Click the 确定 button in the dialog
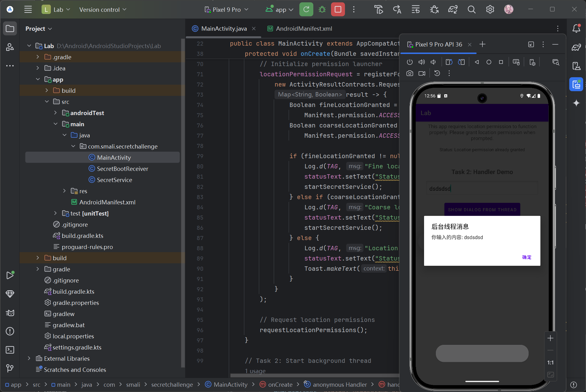The height and width of the screenshot is (392, 586). click(526, 257)
